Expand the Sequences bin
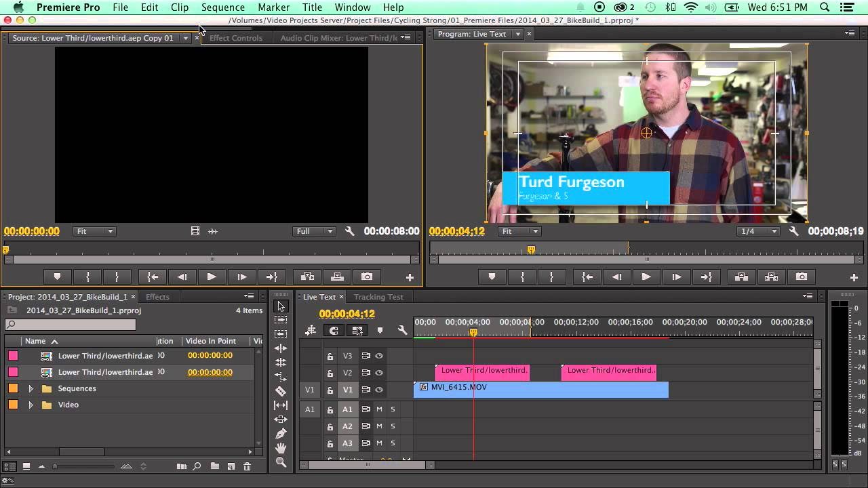The image size is (868, 488). click(x=31, y=388)
